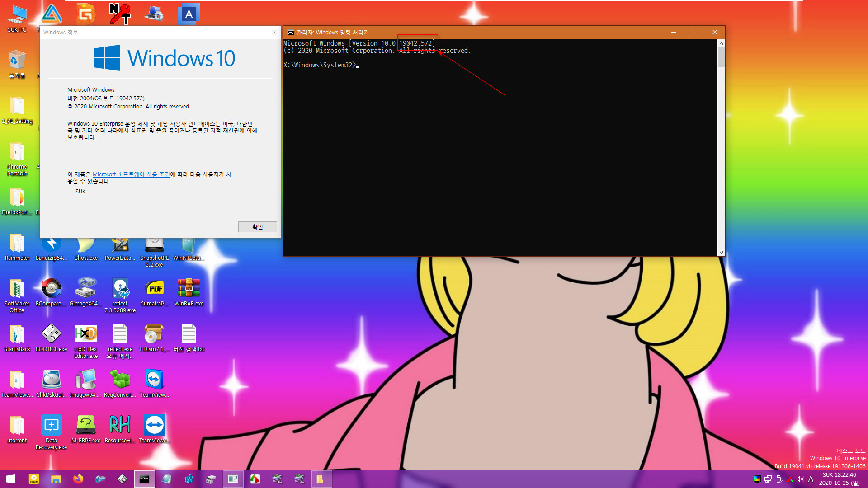Open SnapshotPE 5.2.exe icon

pyautogui.click(x=154, y=252)
